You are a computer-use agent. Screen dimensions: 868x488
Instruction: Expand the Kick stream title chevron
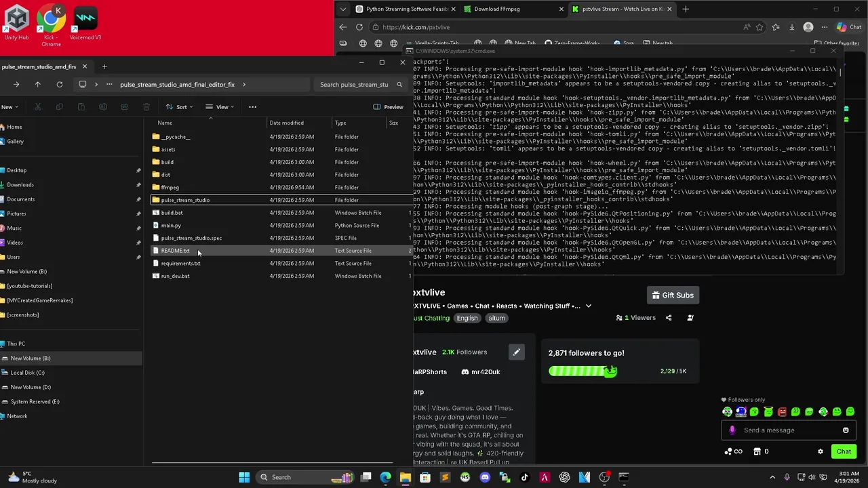coord(589,306)
